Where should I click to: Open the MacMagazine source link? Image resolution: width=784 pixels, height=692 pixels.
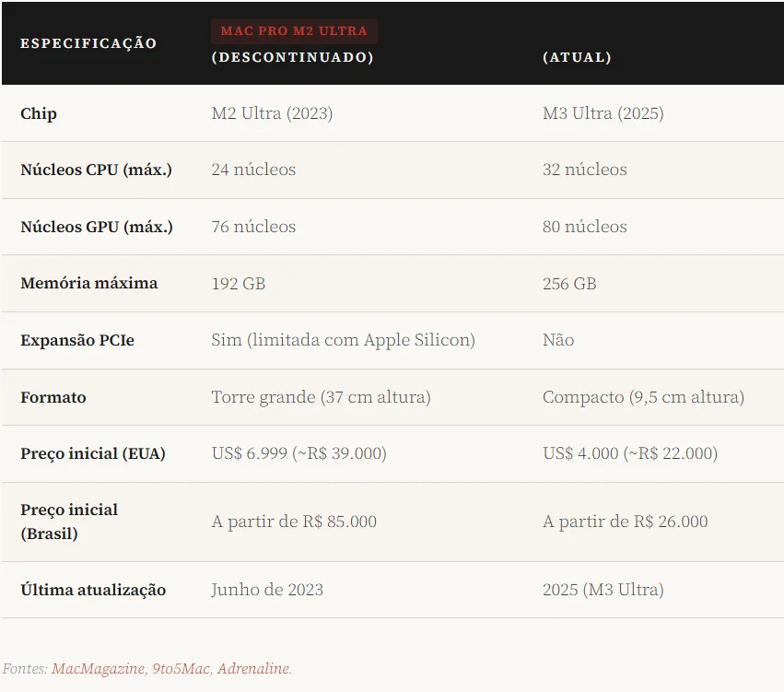click(97, 669)
